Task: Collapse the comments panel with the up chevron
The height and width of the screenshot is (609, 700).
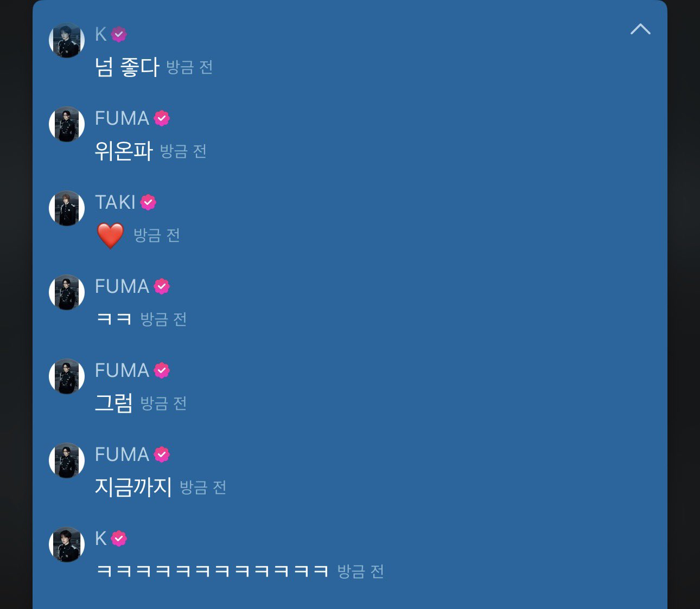Action: click(x=640, y=29)
